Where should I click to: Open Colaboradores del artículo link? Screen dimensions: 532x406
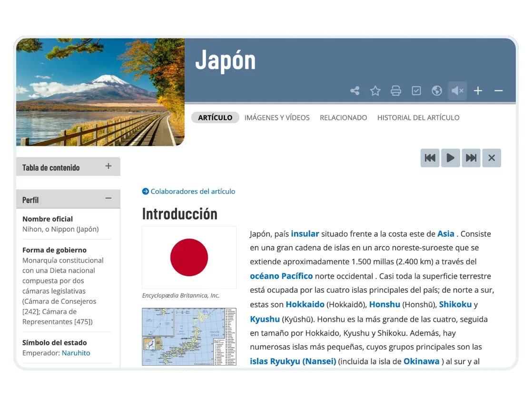click(192, 192)
